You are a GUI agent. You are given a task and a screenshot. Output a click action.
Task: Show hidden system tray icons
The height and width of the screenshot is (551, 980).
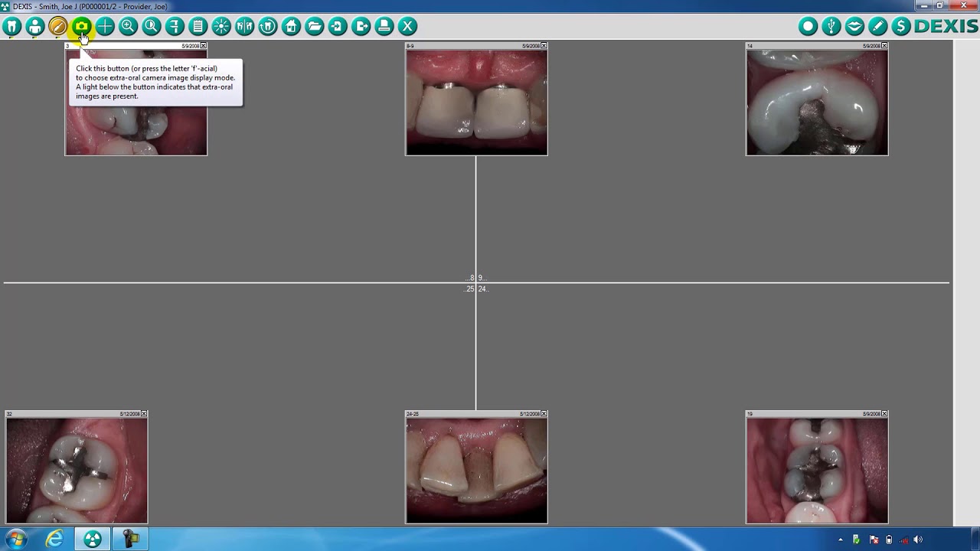pyautogui.click(x=841, y=540)
